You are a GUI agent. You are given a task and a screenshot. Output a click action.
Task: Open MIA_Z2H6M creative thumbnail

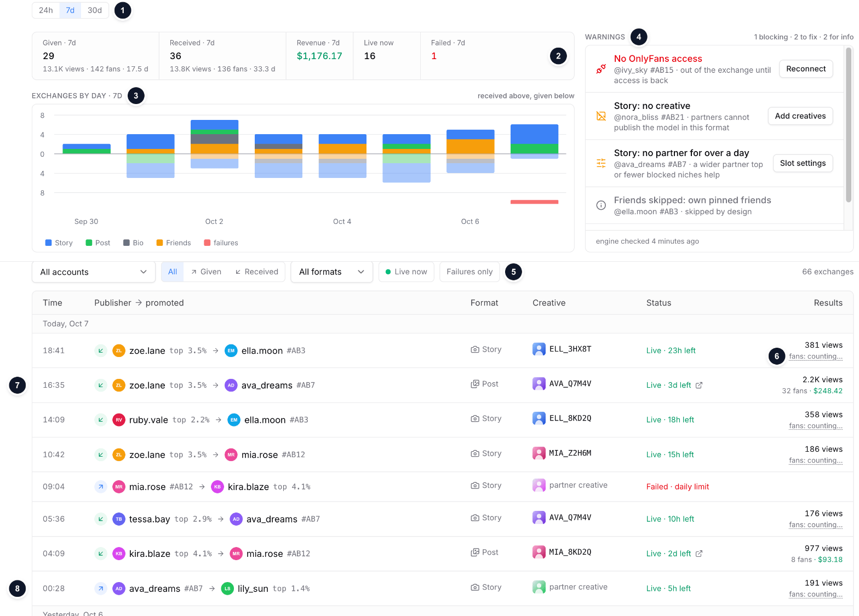click(x=539, y=453)
